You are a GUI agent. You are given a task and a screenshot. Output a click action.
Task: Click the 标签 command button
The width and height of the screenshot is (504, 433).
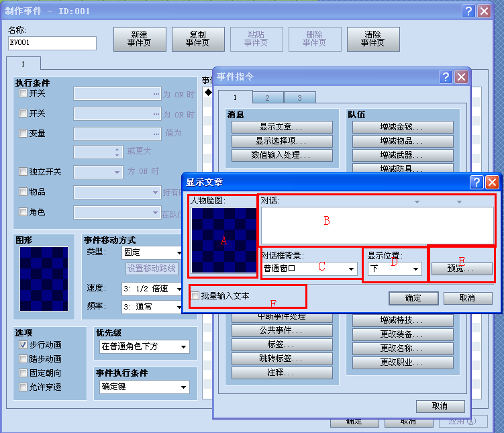coord(282,344)
